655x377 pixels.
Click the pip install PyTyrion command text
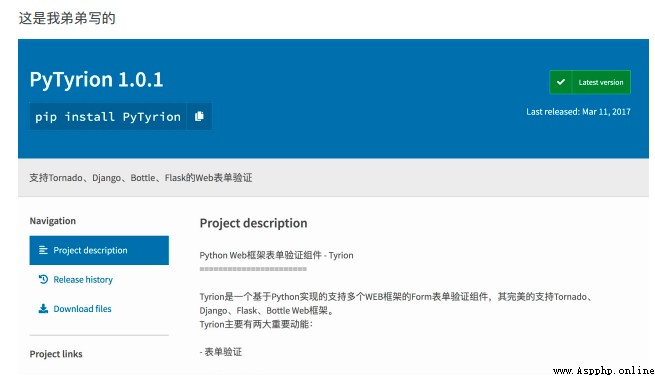click(x=108, y=117)
